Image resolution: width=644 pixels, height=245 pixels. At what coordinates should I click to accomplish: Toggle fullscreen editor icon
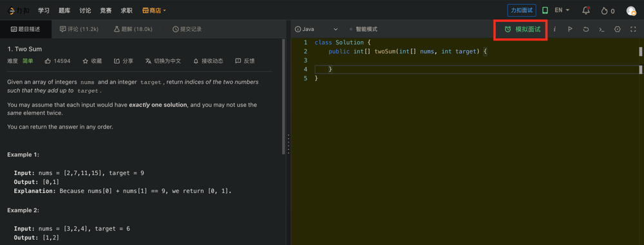[x=633, y=29]
